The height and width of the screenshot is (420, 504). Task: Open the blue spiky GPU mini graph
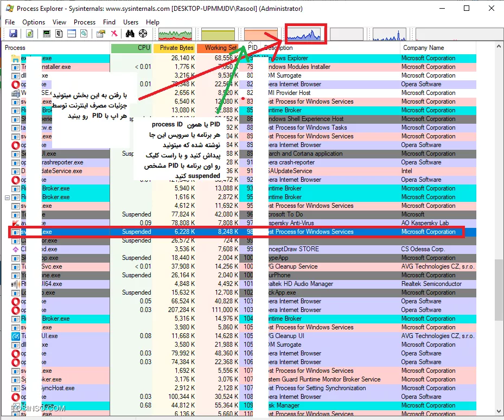(389, 34)
